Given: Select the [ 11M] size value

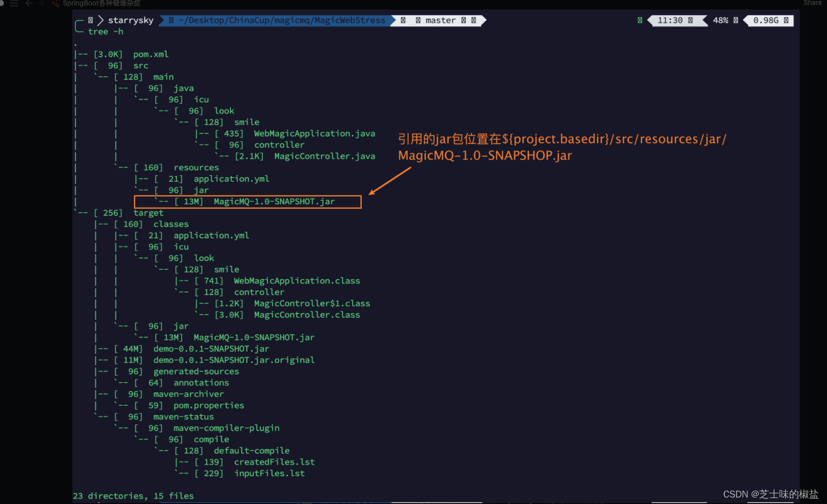Looking at the screenshot, I should pyautogui.click(x=129, y=360).
